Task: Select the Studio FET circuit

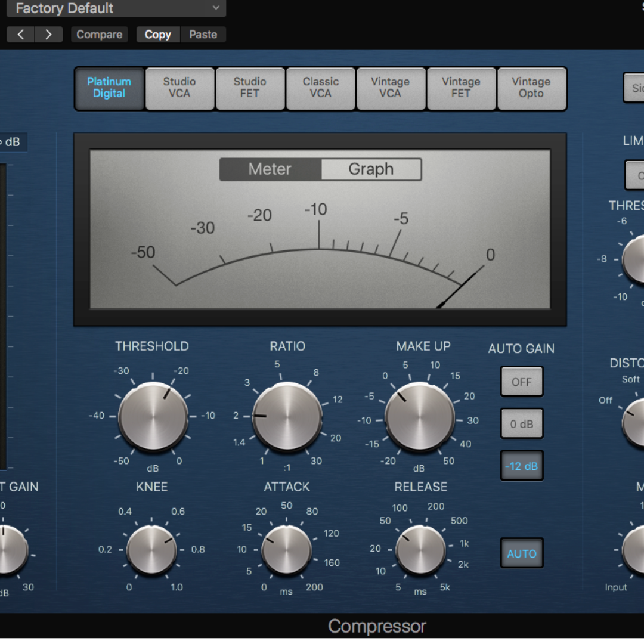Action: pyautogui.click(x=250, y=88)
